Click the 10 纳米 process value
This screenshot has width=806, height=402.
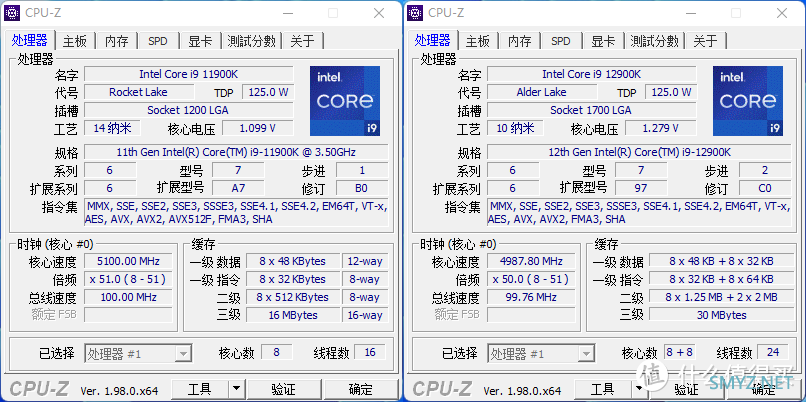(x=515, y=128)
